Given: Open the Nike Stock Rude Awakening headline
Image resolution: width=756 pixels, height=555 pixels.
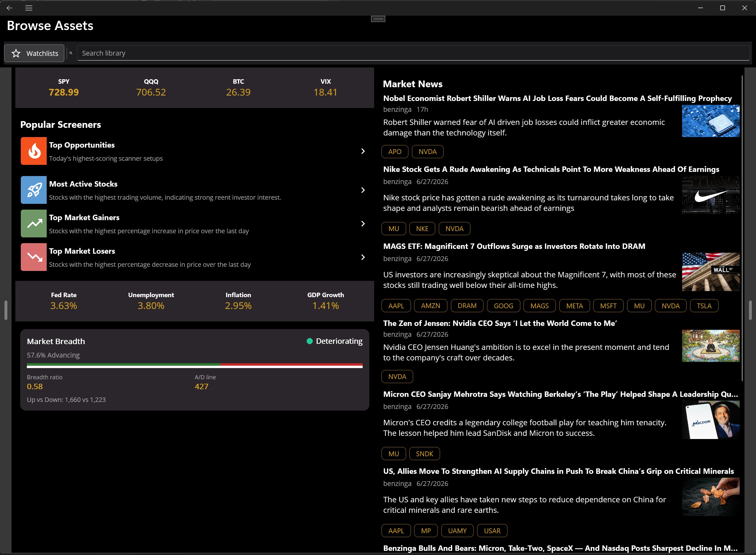Looking at the screenshot, I should pos(551,169).
